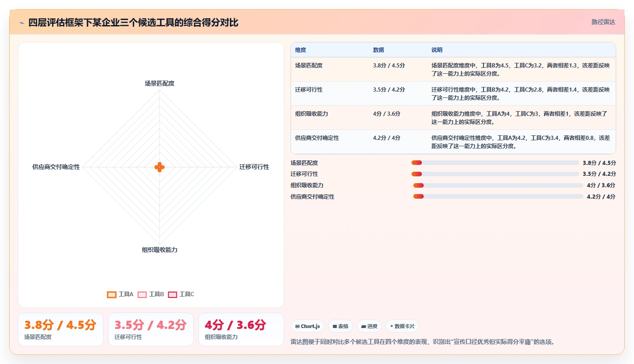Toggle 工具B dataset in chart legend

tap(151, 294)
